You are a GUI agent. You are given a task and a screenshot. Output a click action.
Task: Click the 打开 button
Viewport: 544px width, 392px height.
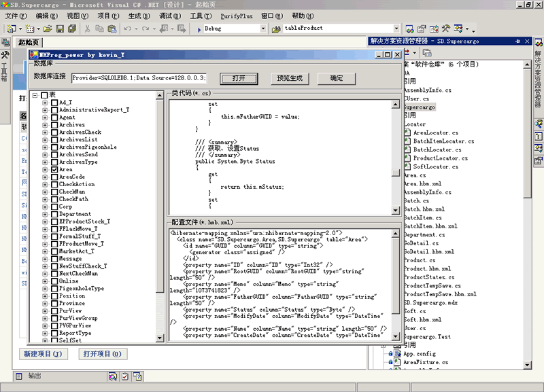[239, 78]
